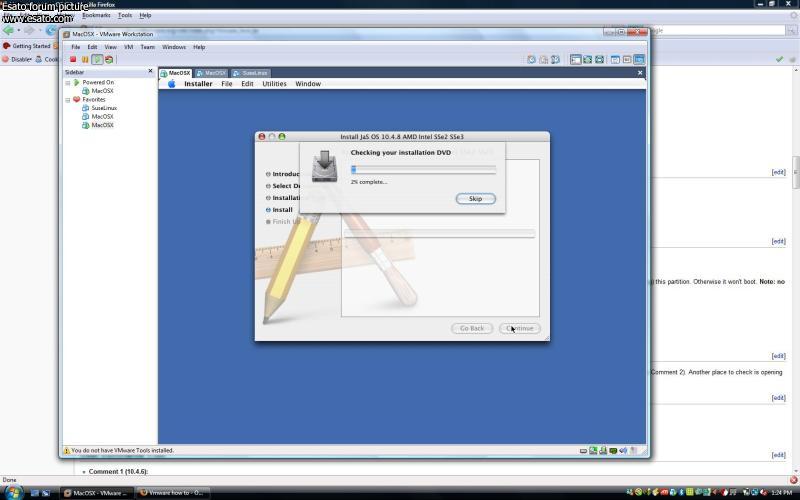Click the Install step in installer list
Image resolution: width=800 pixels, height=500 pixels.
(x=282, y=210)
